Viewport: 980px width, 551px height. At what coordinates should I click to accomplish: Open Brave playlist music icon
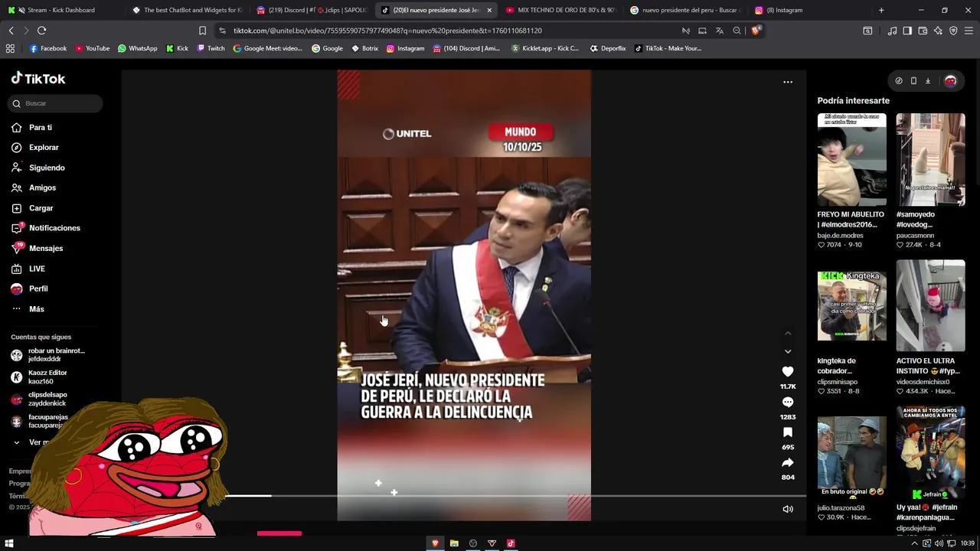pyautogui.click(x=893, y=31)
